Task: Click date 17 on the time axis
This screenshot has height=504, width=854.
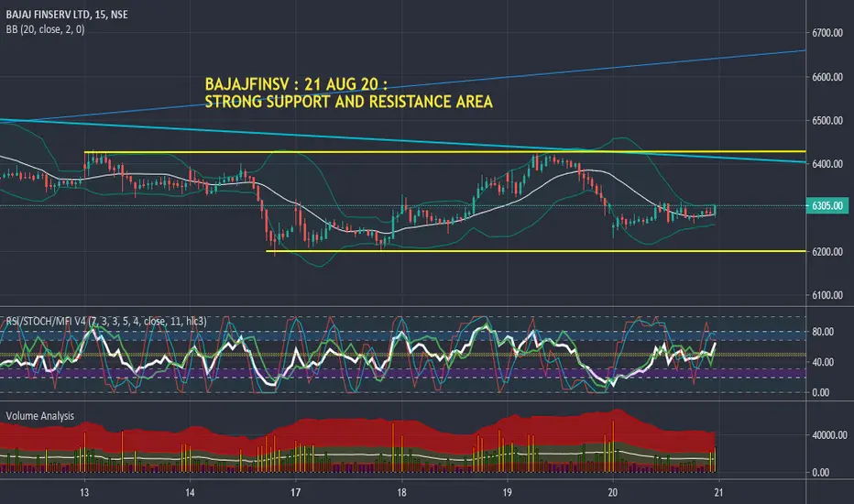Action: 295,493
